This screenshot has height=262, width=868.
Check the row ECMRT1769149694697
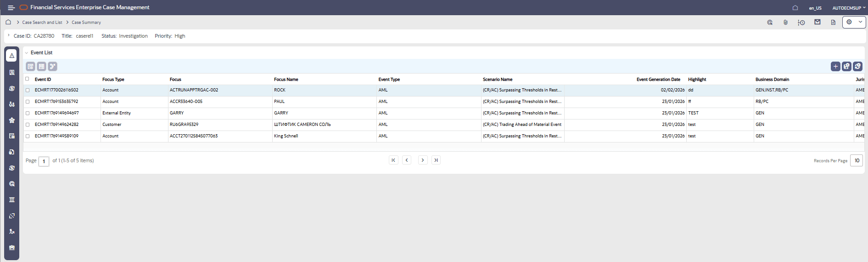click(x=28, y=114)
